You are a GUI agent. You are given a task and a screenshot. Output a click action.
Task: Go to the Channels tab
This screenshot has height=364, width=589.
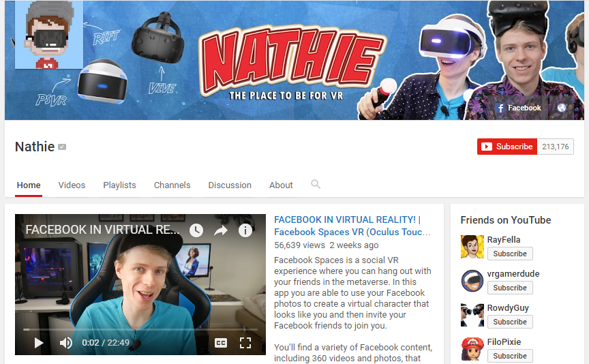point(172,185)
